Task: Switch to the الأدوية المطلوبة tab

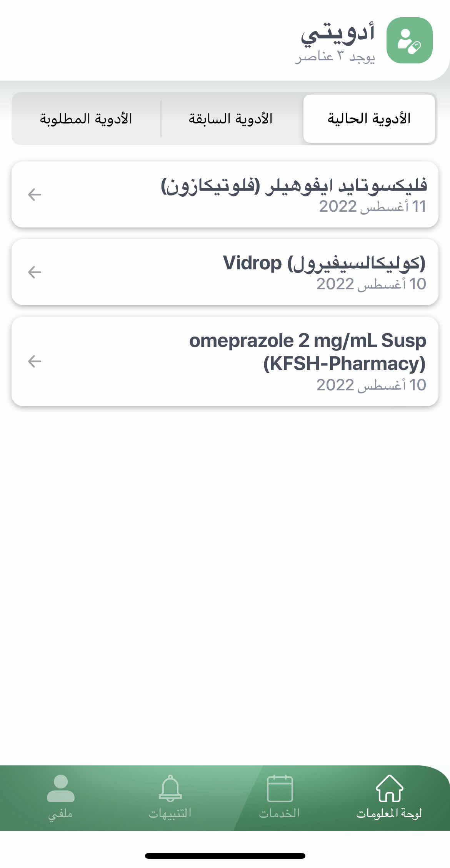Action: coord(86,119)
